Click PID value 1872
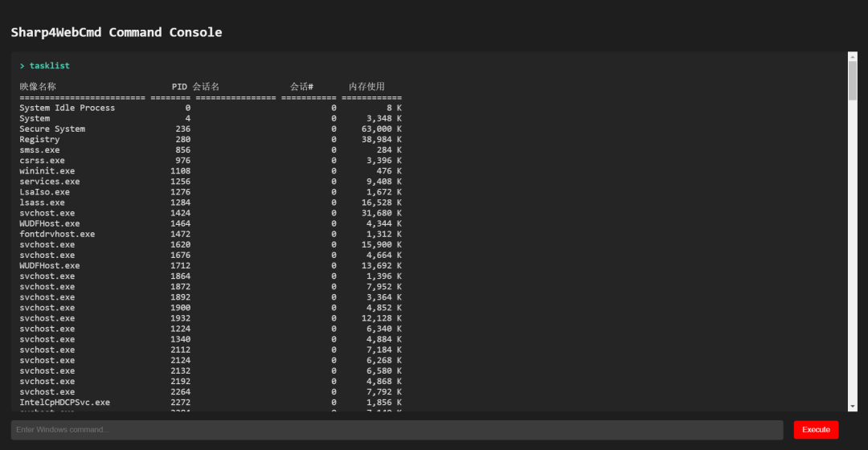The height and width of the screenshot is (450, 868). point(181,287)
